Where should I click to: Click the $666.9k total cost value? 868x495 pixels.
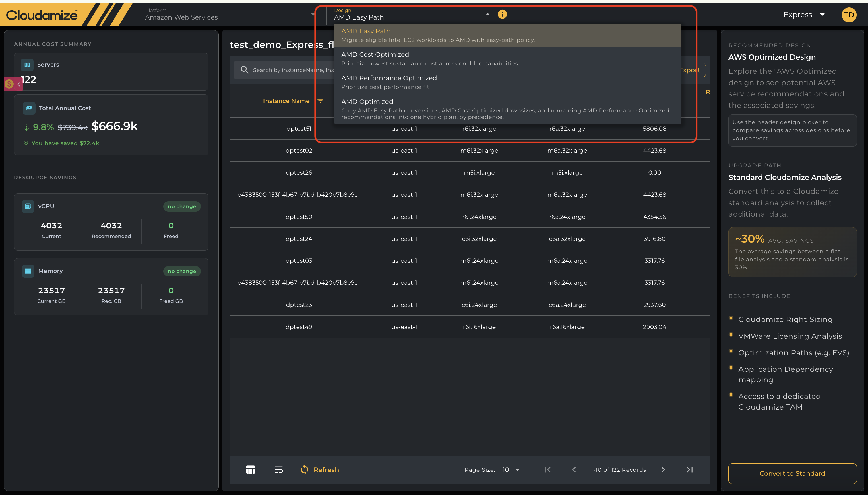[x=114, y=126]
